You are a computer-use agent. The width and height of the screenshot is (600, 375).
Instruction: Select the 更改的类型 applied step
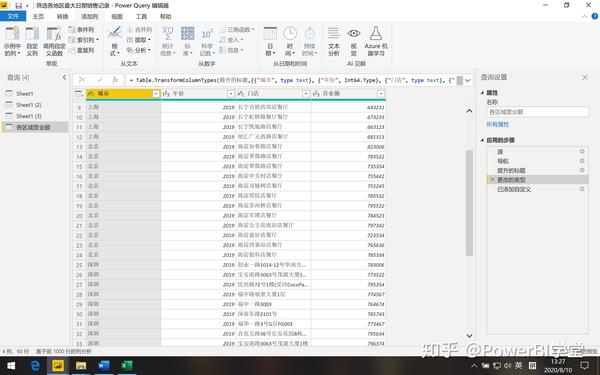538,180
